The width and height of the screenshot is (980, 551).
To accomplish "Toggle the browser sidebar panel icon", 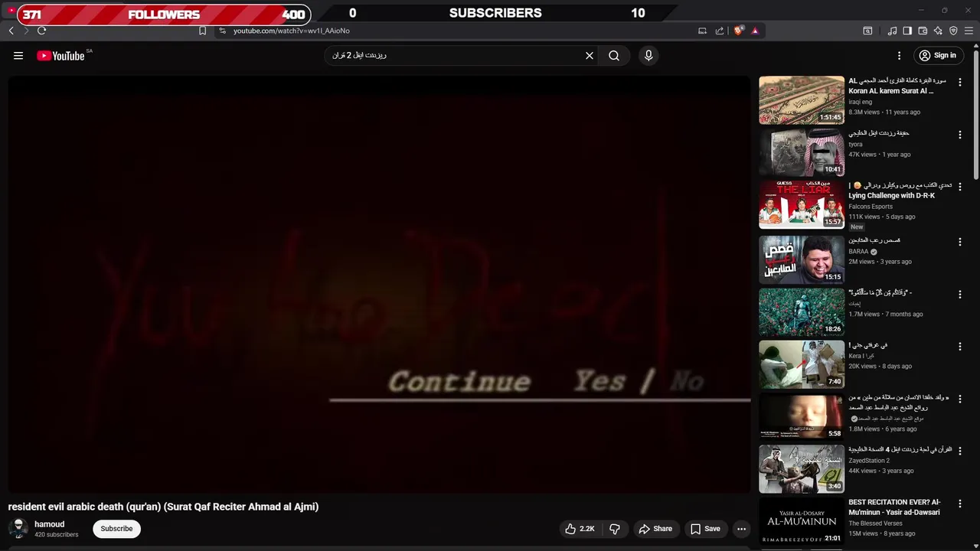I will point(907,31).
